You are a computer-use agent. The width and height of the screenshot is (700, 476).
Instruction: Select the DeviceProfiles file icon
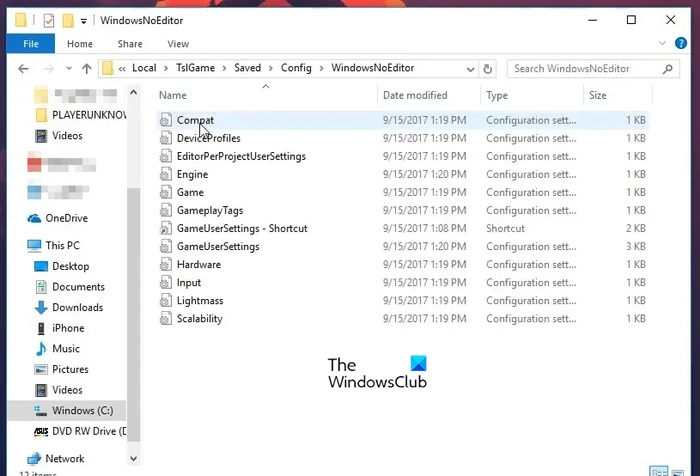pyautogui.click(x=166, y=138)
